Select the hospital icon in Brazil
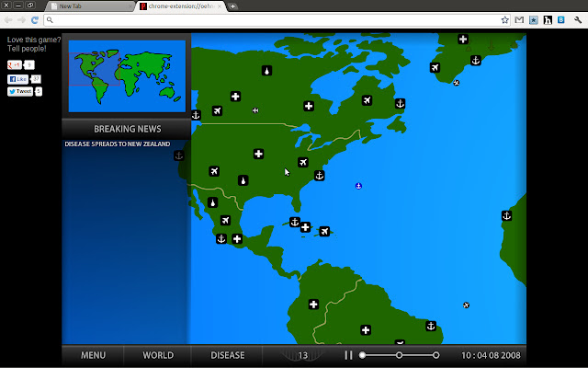588x368 pixels. point(366,330)
